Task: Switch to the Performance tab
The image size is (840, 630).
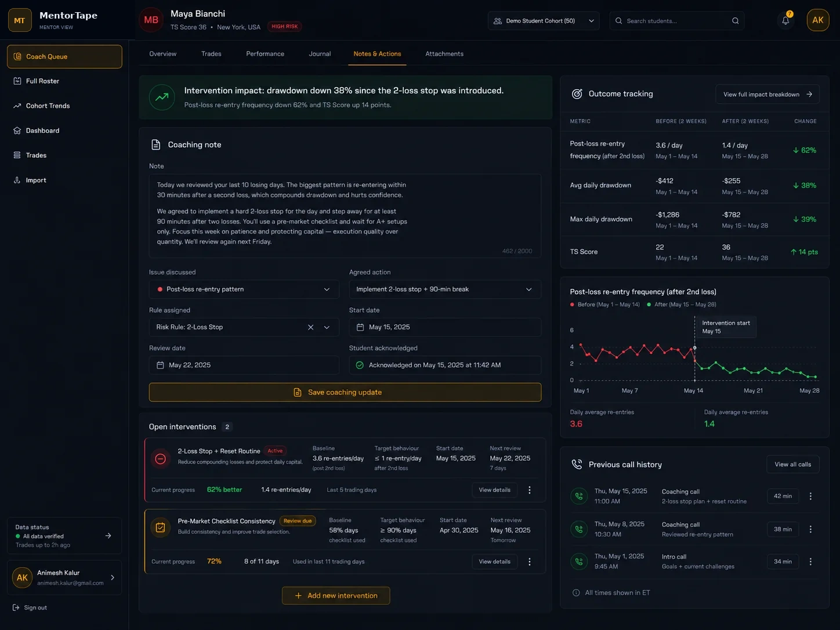Action: pyautogui.click(x=265, y=54)
